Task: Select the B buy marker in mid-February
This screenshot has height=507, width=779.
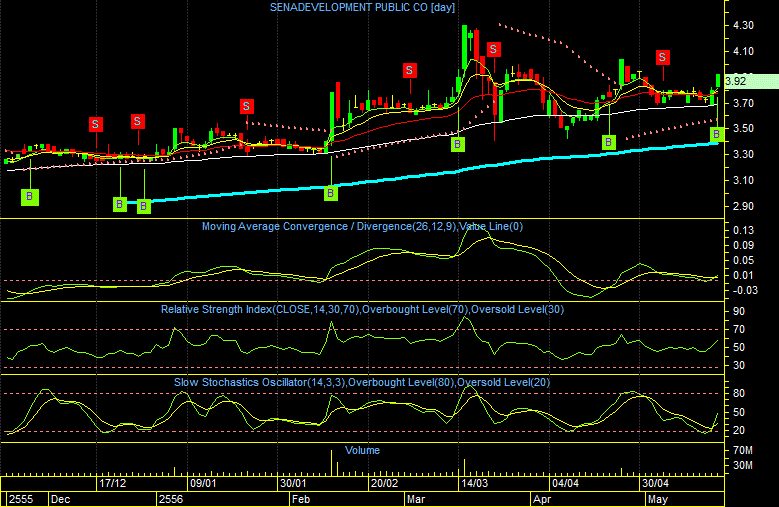Action: tap(331, 193)
